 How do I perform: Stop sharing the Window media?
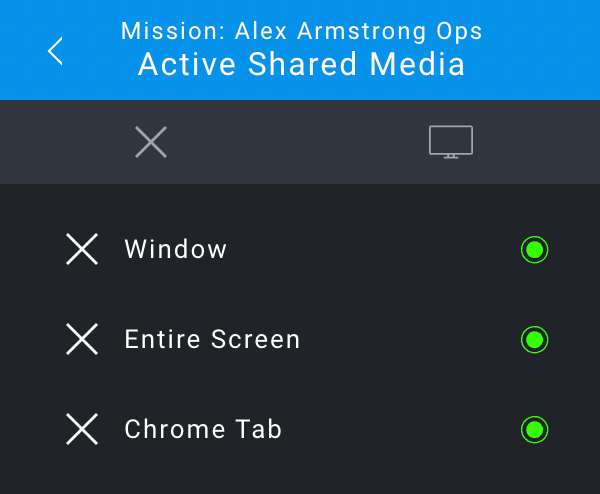82,249
